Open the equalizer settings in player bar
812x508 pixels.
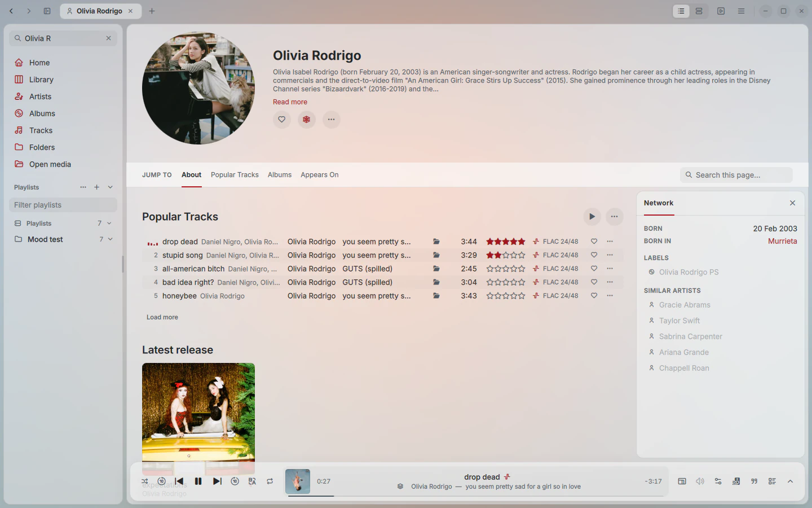[718, 481]
